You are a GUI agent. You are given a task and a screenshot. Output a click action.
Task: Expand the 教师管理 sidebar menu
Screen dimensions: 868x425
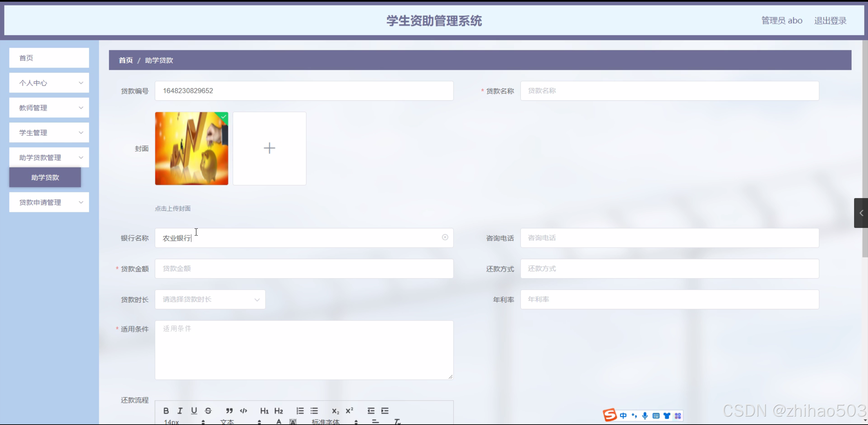coord(49,108)
